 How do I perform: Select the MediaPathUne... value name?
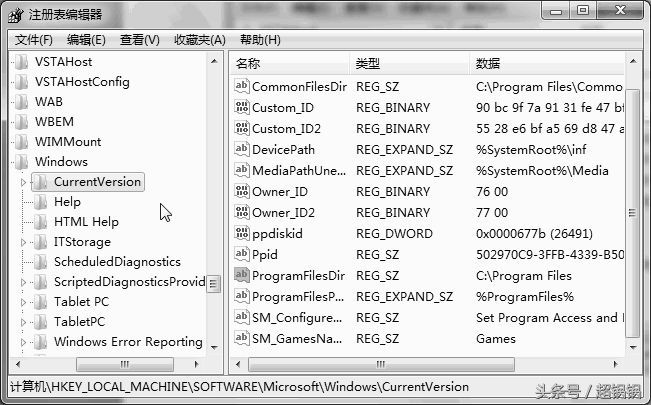pyautogui.click(x=299, y=171)
